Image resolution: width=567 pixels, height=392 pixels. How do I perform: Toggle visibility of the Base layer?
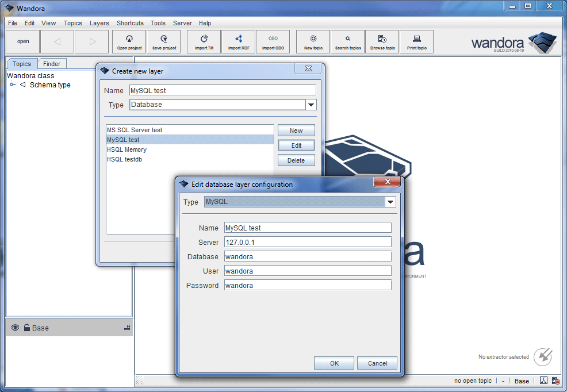coord(15,328)
